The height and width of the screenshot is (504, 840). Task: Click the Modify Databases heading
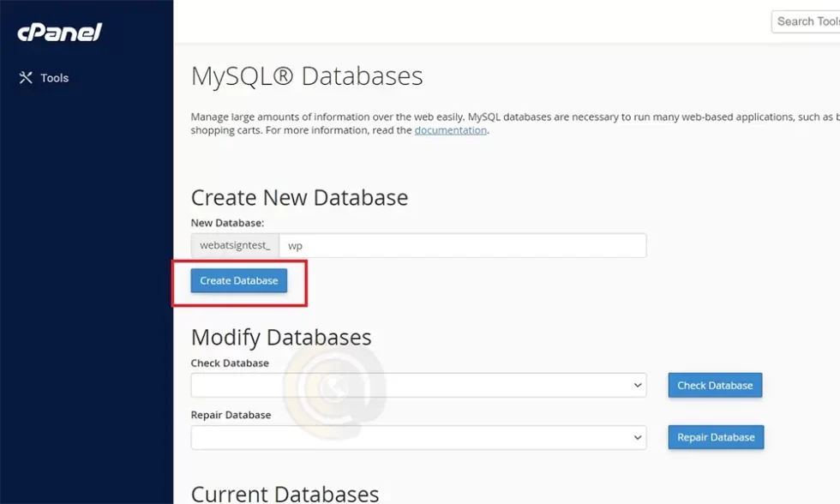281,336
